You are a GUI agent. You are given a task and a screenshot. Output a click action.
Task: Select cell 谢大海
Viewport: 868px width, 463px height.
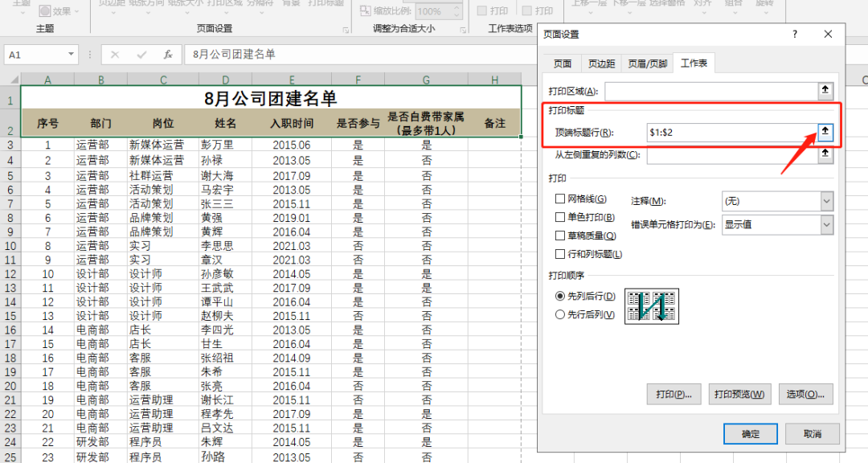pos(225,175)
